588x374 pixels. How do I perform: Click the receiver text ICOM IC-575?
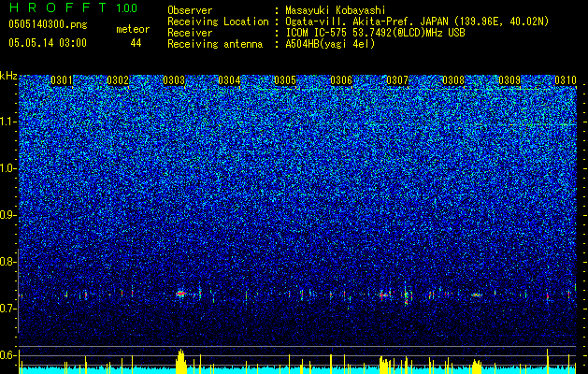(316, 33)
